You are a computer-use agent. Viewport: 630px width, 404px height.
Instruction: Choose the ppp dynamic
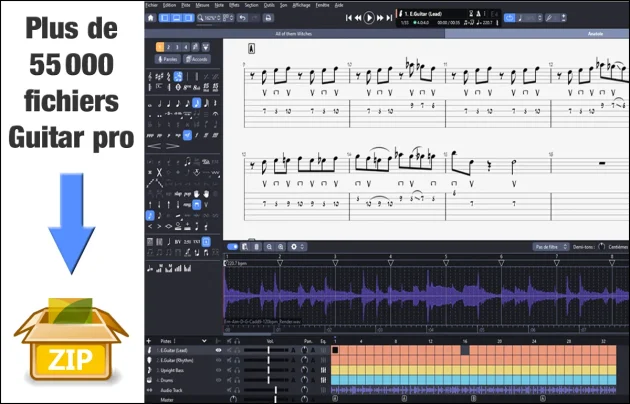[150, 135]
